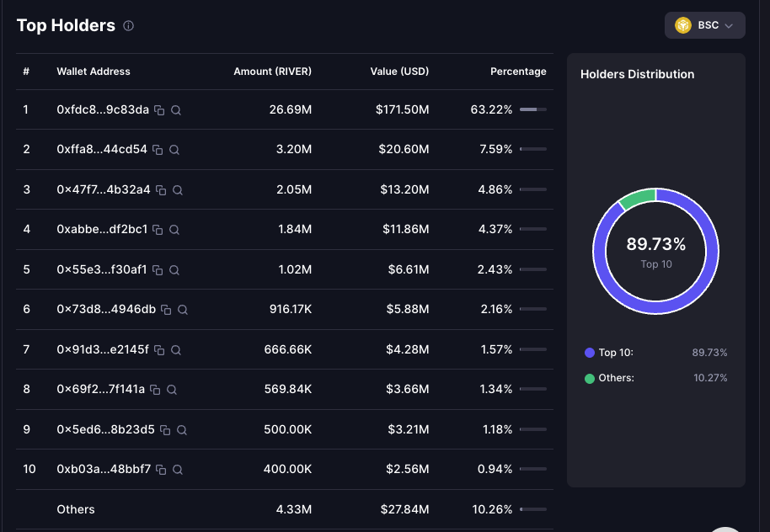770x532 pixels.
Task: Click the $171.50M value cell
Action: (402, 109)
